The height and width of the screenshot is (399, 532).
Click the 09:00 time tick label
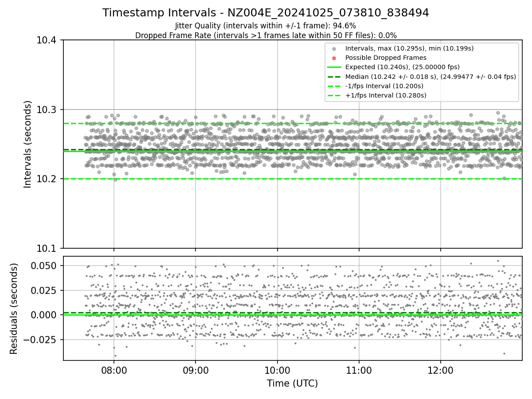196,370
